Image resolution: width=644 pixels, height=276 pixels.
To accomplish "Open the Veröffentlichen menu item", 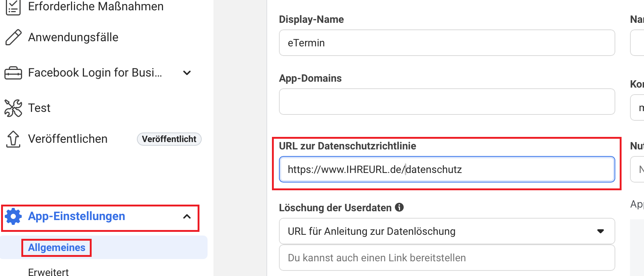I will [x=68, y=139].
